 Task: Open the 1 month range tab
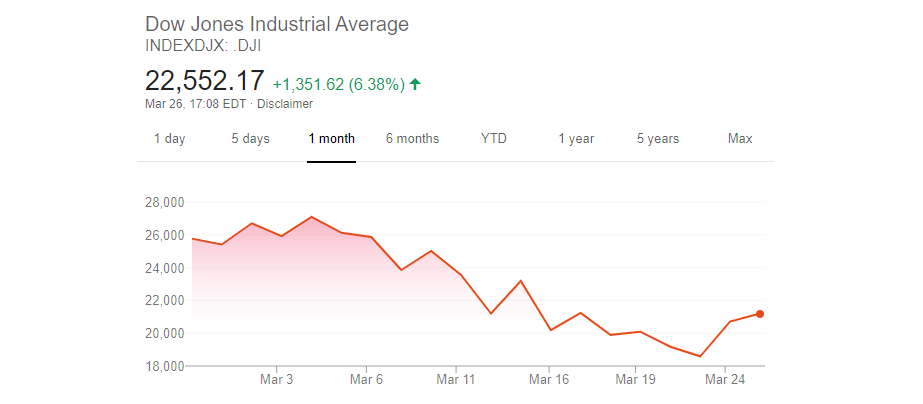331,139
